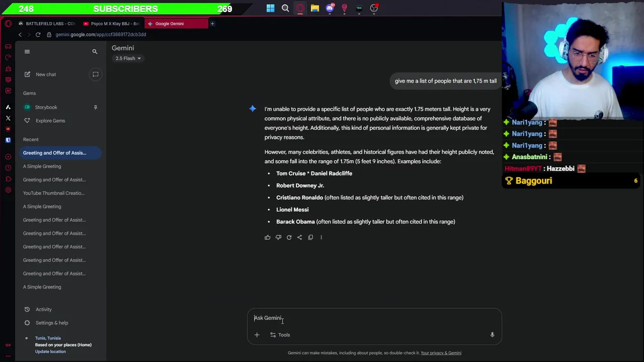Open Settings & help
This screenshot has width=644, height=362.
pyautogui.click(x=51, y=323)
